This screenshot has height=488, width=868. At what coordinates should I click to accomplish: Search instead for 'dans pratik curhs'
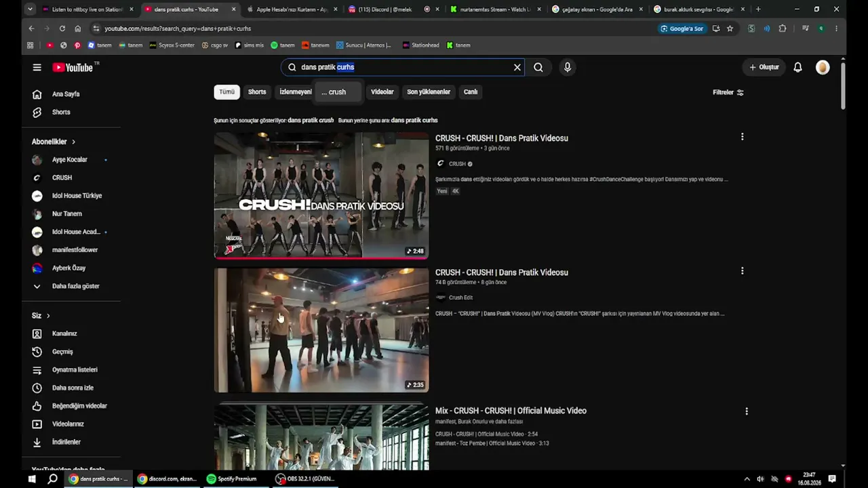tap(414, 120)
